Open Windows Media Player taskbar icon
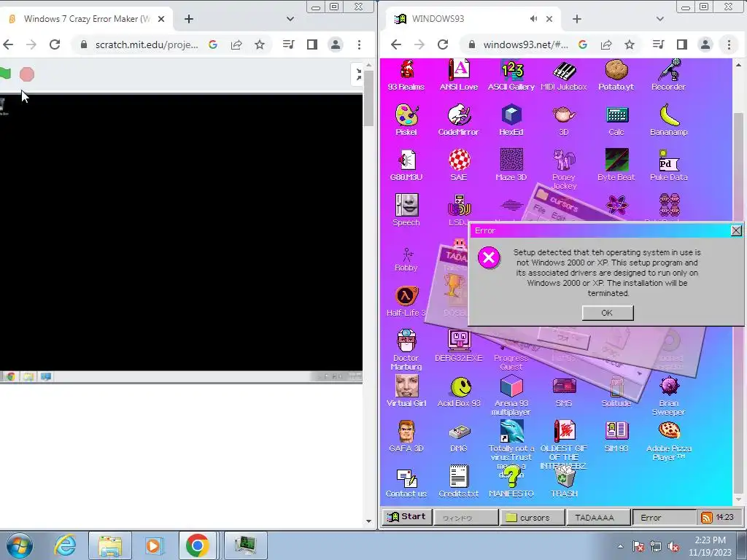The width and height of the screenshot is (747, 560). (x=153, y=545)
